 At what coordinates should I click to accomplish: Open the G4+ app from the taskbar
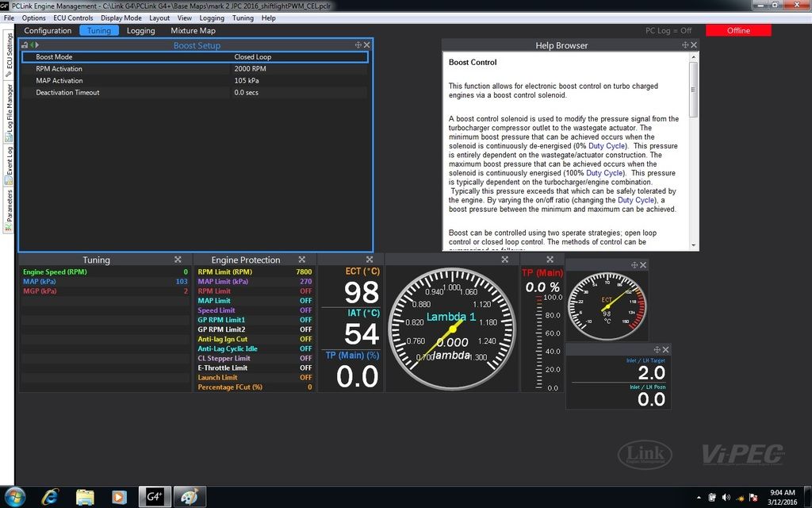(x=155, y=497)
